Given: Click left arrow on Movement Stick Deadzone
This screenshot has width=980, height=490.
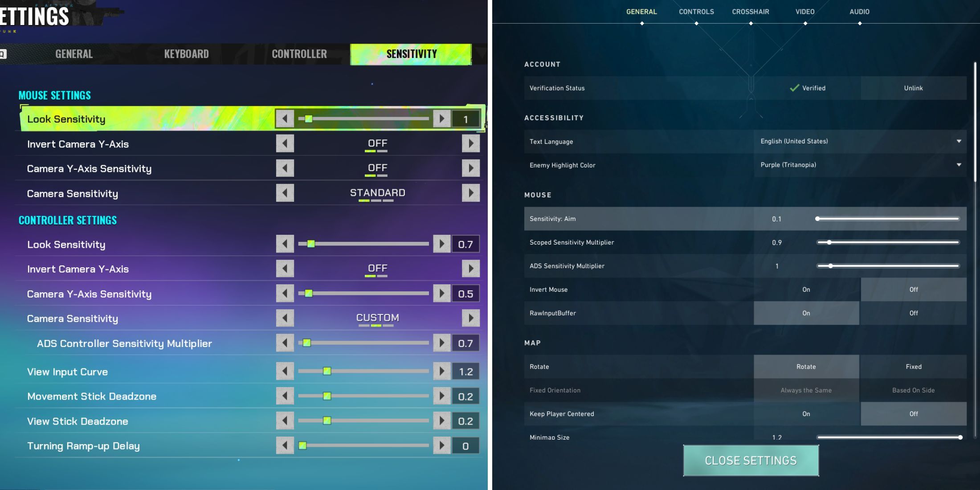Looking at the screenshot, I should 285,396.
